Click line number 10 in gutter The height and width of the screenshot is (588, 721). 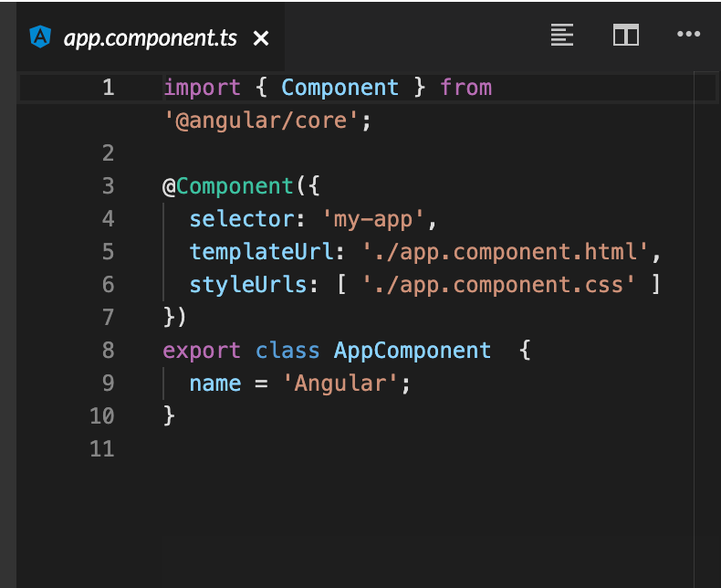(102, 416)
